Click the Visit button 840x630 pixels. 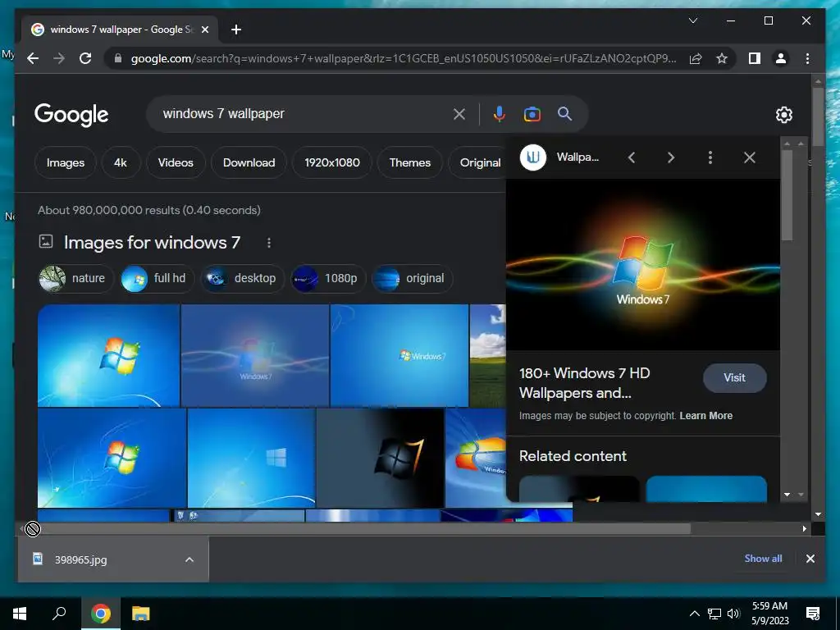click(734, 377)
